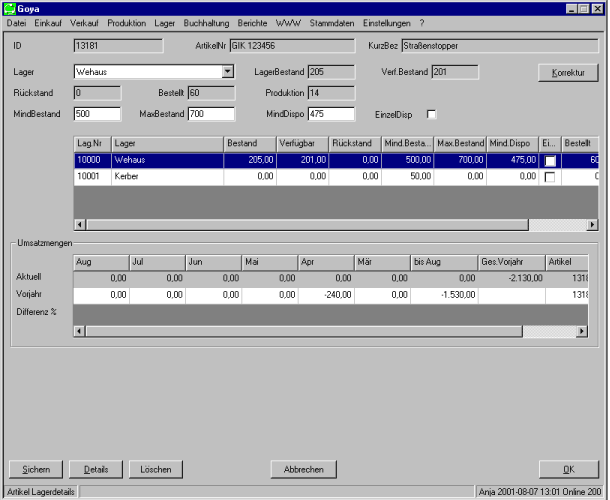Open the Datei menu
The width and height of the screenshot is (610, 500).
(x=16, y=23)
